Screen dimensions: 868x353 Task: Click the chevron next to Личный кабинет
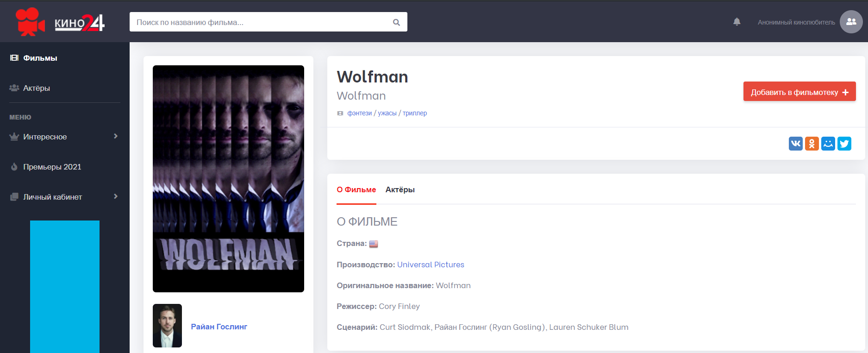click(116, 196)
